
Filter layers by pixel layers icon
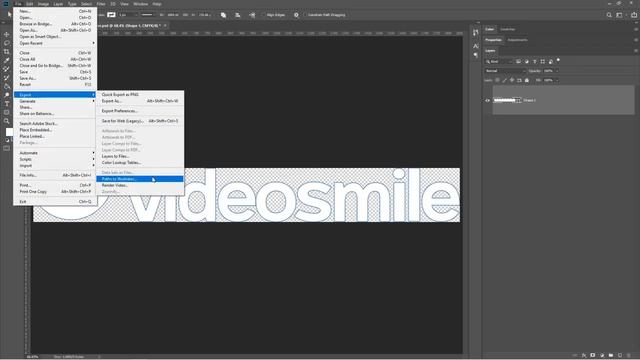pyautogui.click(x=518, y=62)
